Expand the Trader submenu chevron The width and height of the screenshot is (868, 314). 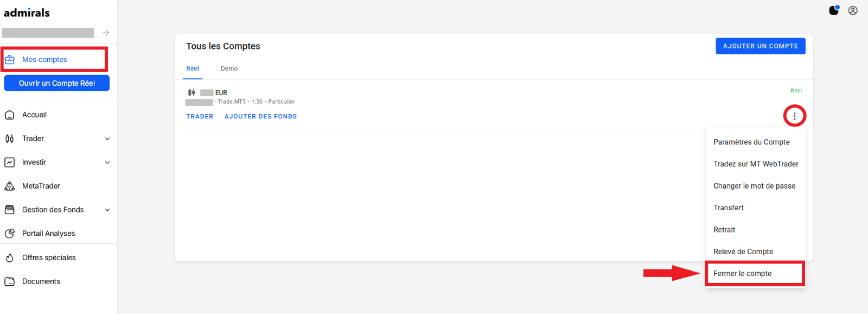coord(107,139)
